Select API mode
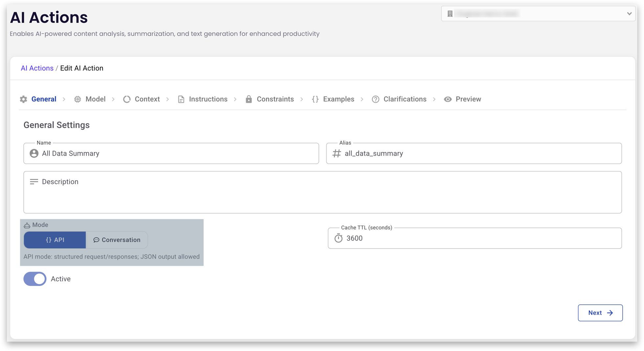This screenshot has height=351, width=644. [x=55, y=240]
